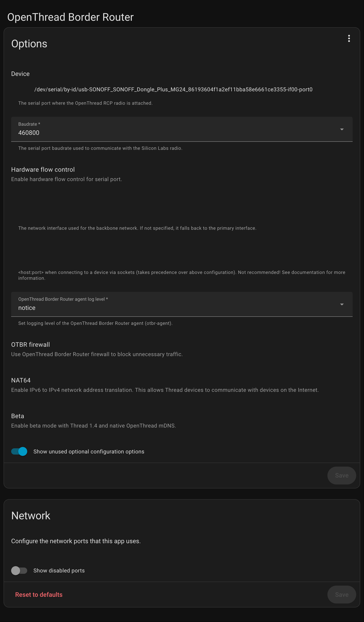364x622 pixels.
Task: Click the Device serial port path field
Action: pos(173,89)
